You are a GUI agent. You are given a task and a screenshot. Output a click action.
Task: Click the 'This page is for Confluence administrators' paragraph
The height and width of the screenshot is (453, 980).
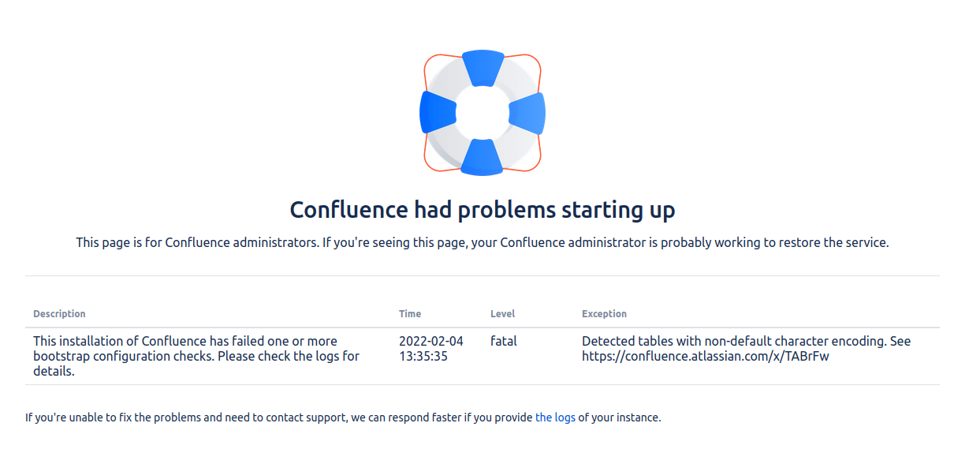pos(483,243)
